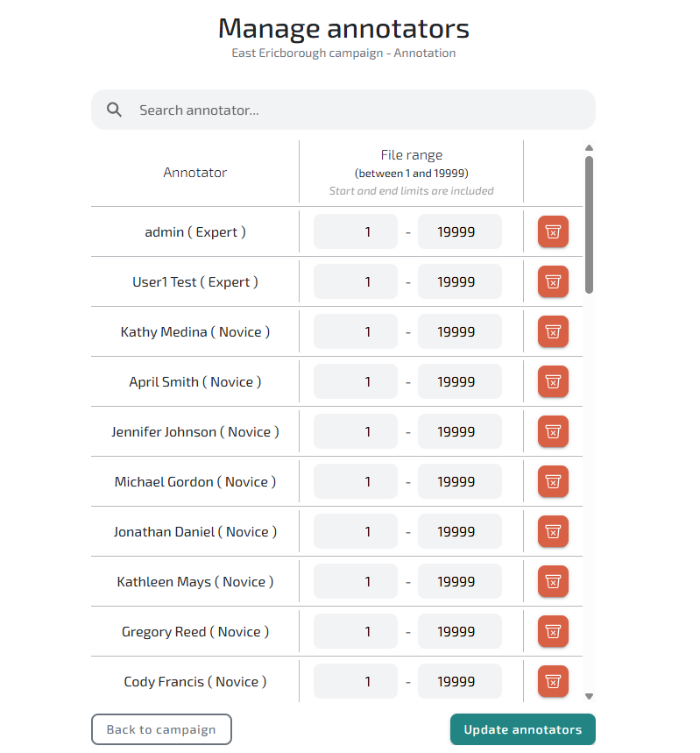
Task: Remove annotator User1 Test with trash icon
Action: [x=553, y=282]
